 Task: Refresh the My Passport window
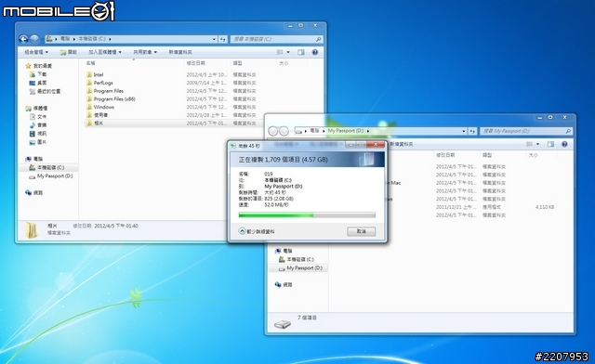[x=472, y=131]
